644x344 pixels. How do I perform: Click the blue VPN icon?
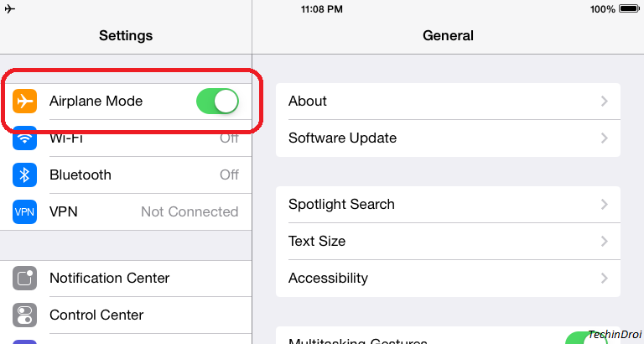(24, 211)
